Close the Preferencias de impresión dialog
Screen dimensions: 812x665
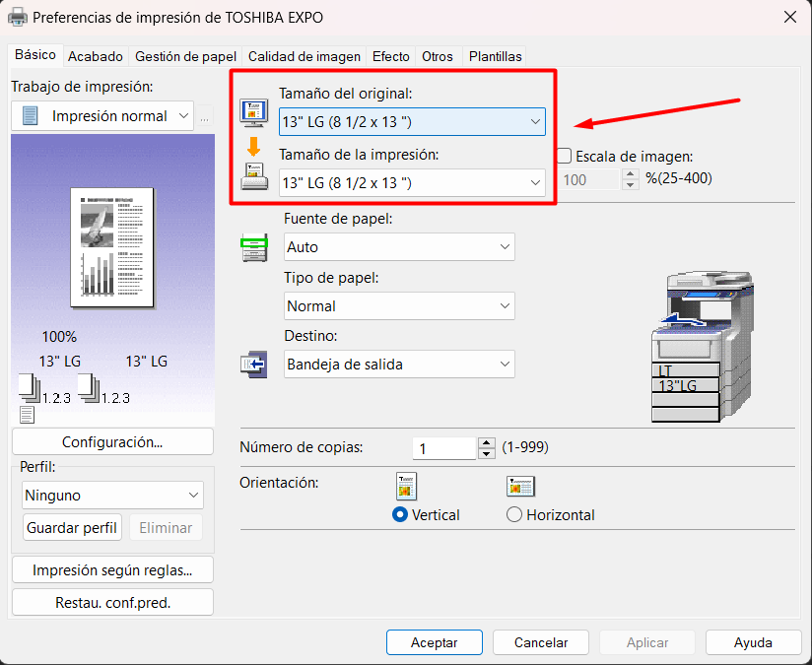point(790,17)
